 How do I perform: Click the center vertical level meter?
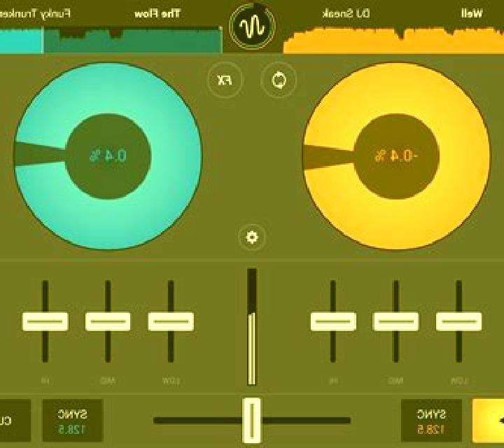point(252,327)
